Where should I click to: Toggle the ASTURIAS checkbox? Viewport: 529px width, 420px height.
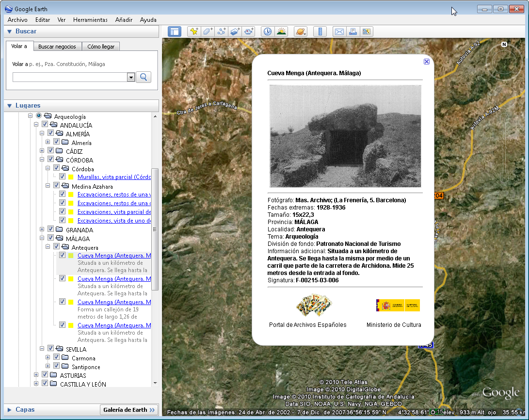point(45,375)
